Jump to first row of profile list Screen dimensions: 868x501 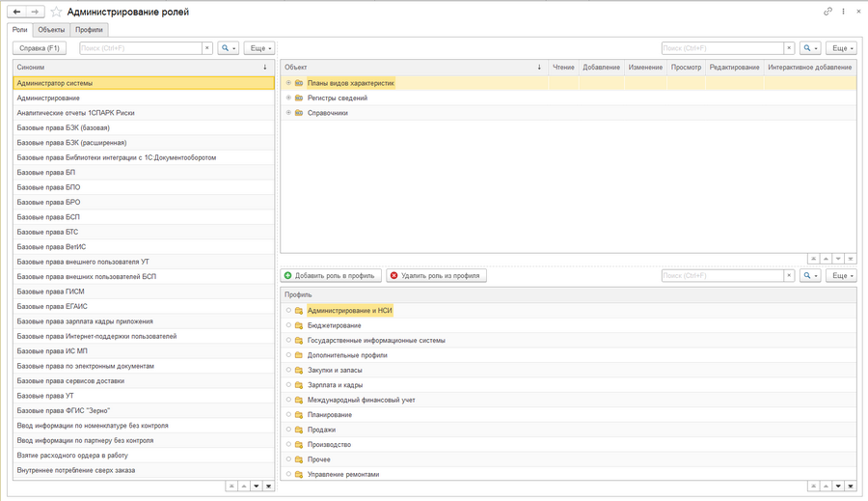pos(814,486)
